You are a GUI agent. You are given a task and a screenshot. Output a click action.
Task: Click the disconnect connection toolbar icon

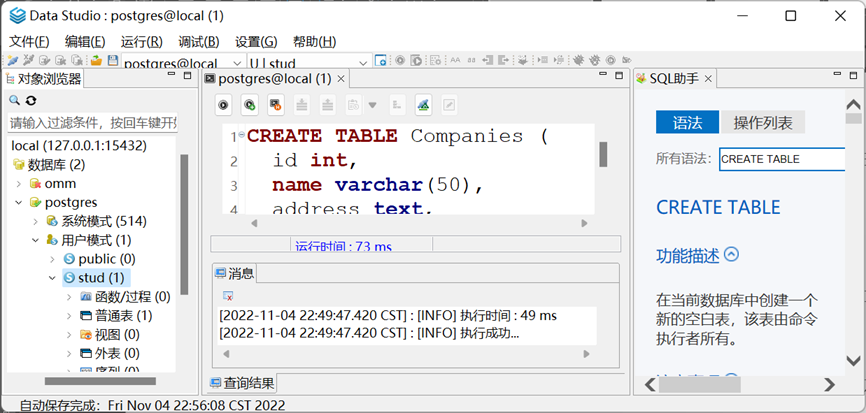coord(29,61)
